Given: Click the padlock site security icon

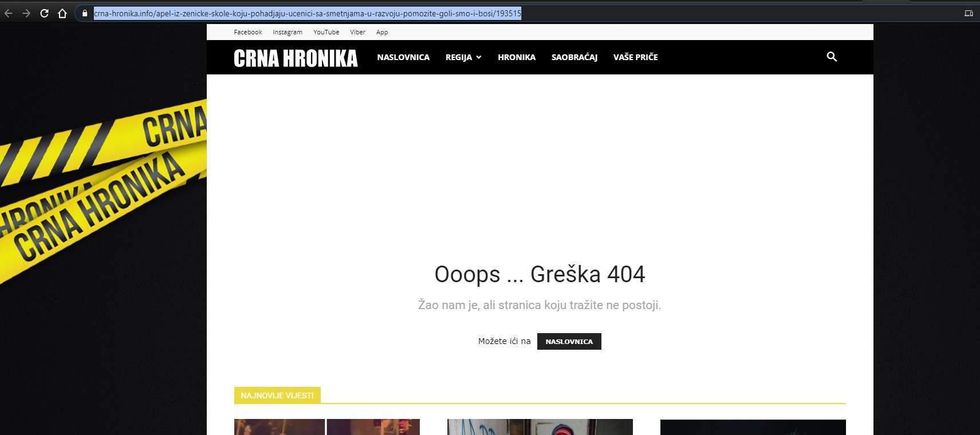Looking at the screenshot, I should 85,13.
